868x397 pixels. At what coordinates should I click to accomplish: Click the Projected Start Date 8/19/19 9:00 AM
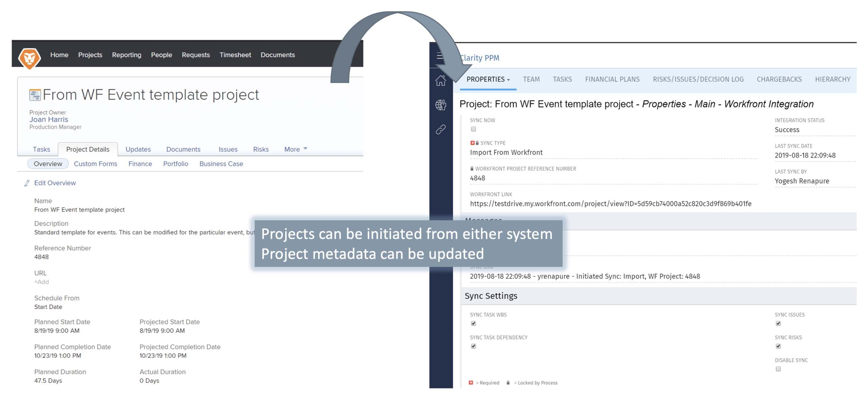(162, 331)
